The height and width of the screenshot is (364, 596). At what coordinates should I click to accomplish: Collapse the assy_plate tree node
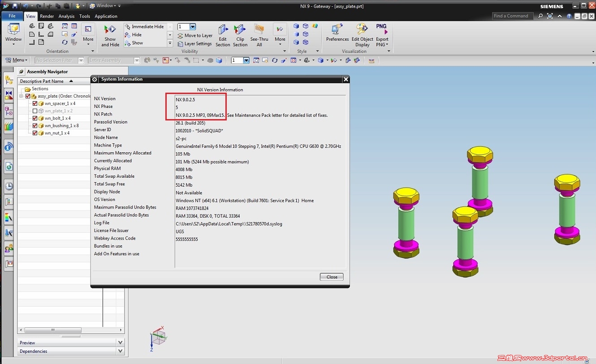[x=21, y=96]
